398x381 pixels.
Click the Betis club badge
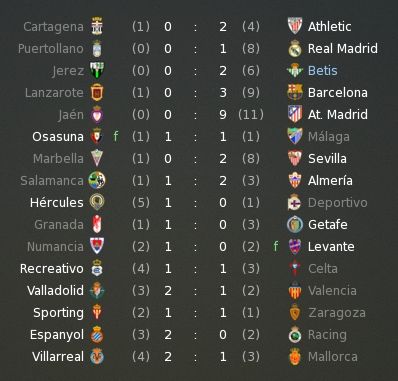click(295, 70)
